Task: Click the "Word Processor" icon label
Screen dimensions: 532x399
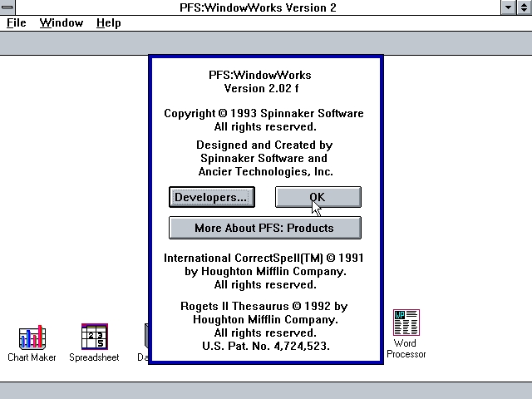Action: [406, 348]
